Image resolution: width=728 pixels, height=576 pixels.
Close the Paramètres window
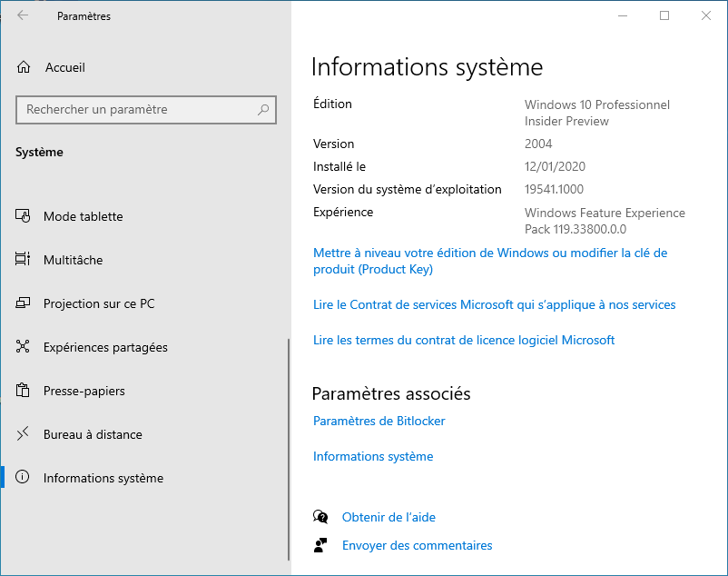(705, 15)
